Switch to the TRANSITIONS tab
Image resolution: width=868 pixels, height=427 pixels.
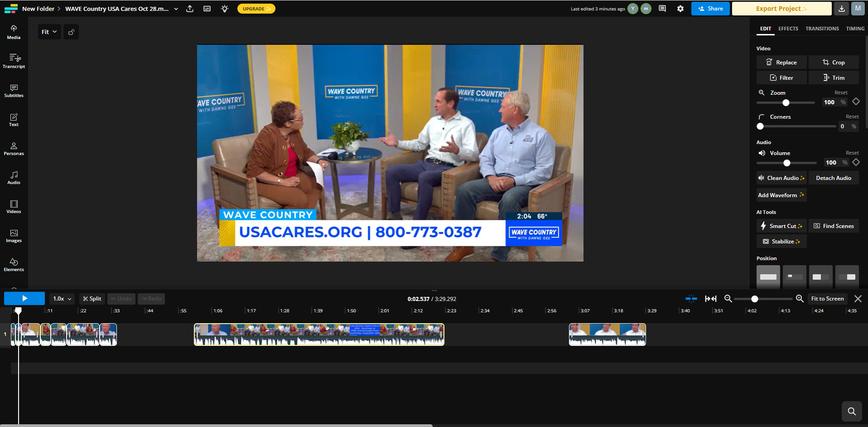822,29
